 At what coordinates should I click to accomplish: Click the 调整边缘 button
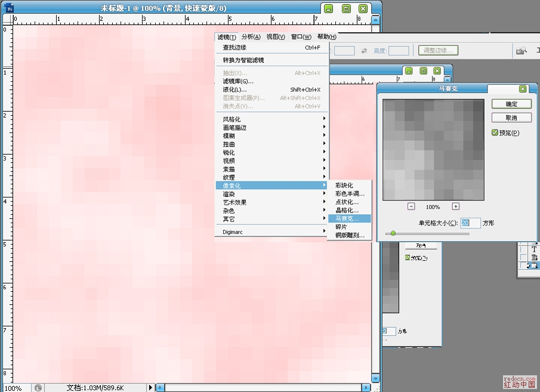pyautogui.click(x=438, y=51)
